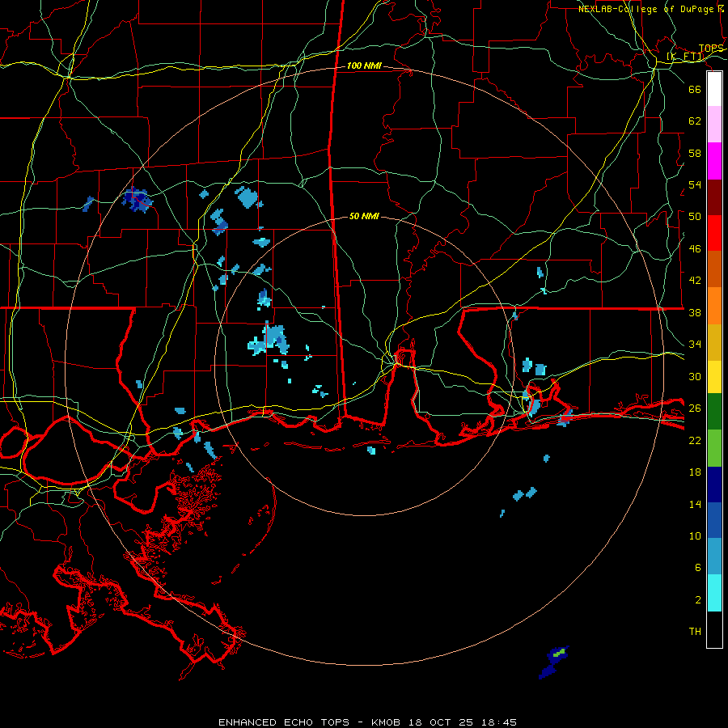This screenshot has width=728, height=728.
Task: Select the legend value 42
Action: [x=695, y=281]
